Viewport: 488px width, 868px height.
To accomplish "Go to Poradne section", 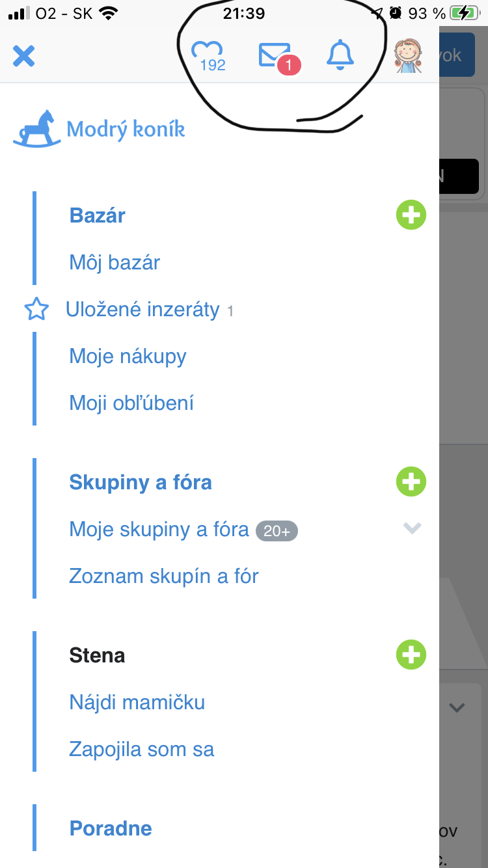I will pos(111,828).
